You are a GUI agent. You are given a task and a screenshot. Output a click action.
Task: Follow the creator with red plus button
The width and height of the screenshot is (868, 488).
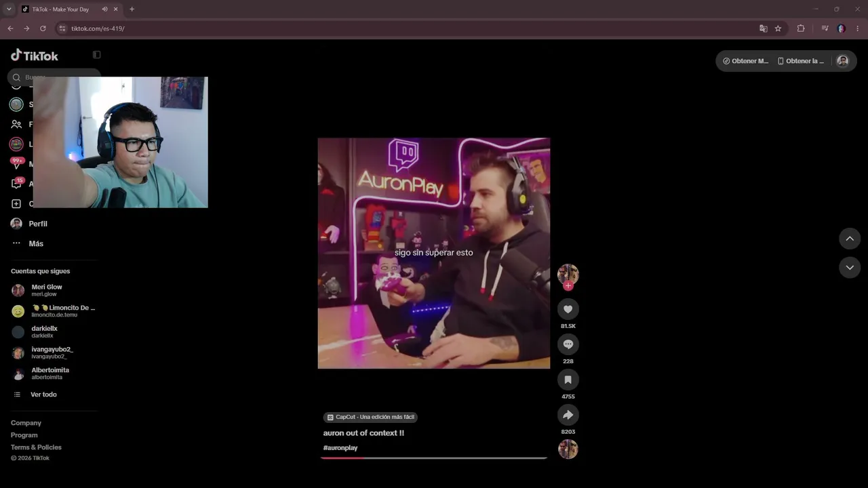coord(568,286)
